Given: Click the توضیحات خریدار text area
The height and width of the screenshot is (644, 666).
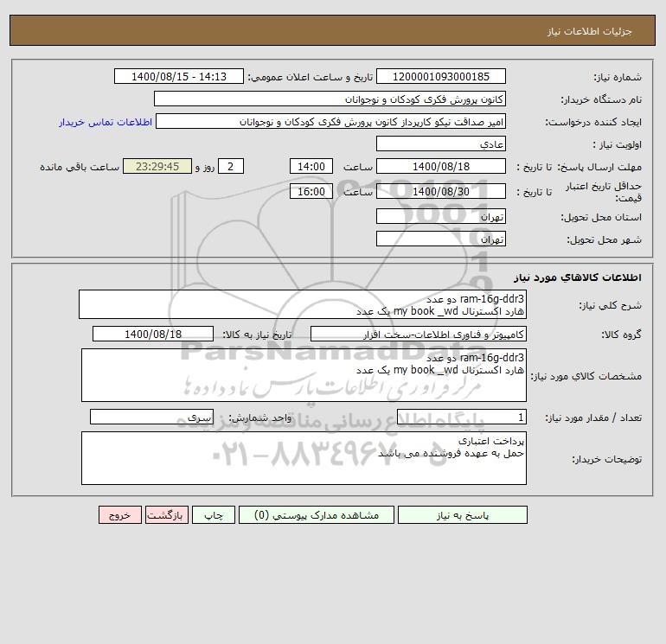Looking at the screenshot, I should [304, 458].
